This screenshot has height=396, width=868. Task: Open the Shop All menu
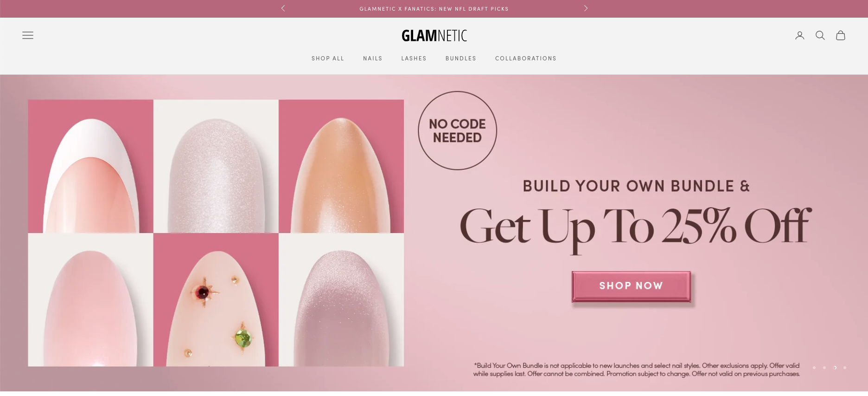point(328,58)
